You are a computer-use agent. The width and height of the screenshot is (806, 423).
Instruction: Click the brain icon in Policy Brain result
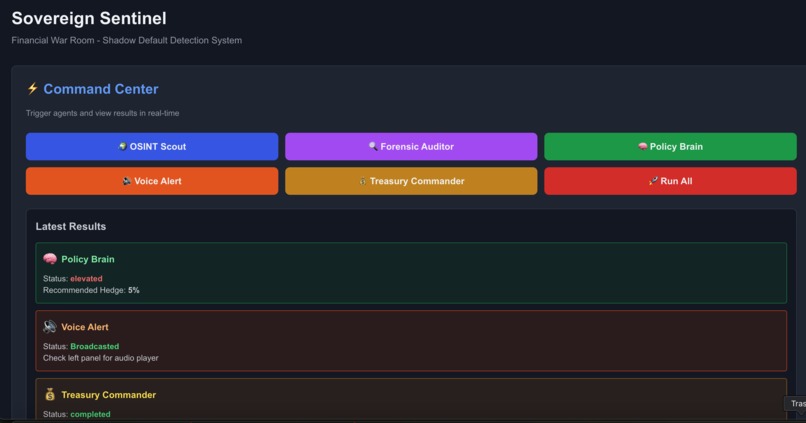[x=50, y=259]
